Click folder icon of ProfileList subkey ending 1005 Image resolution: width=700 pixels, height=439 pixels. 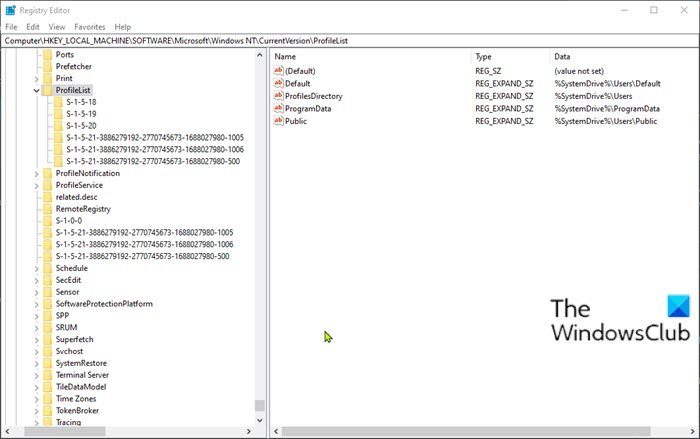coord(58,138)
